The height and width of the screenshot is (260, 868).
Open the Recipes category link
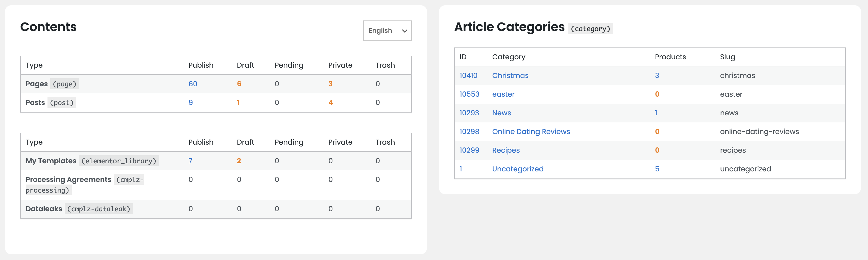(506, 150)
